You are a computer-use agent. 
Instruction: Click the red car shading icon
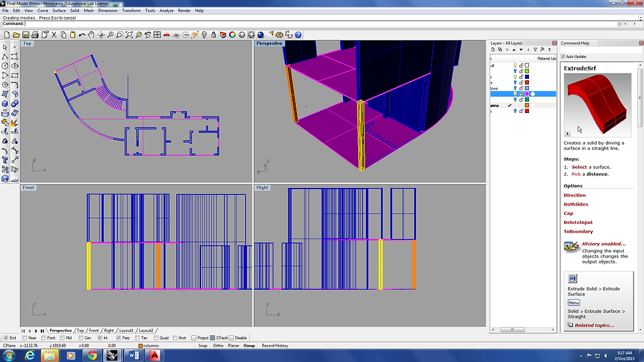click(x=166, y=35)
